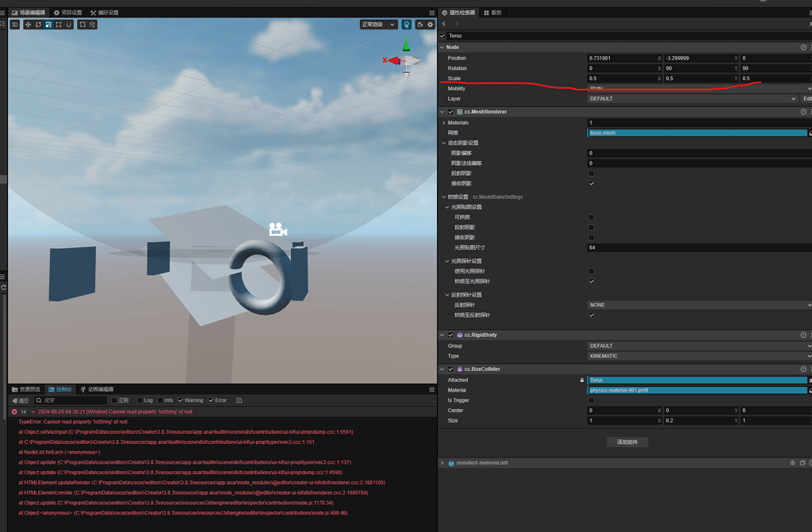Switch to the 动画编辑器 tab
812x532 pixels.
99,388
